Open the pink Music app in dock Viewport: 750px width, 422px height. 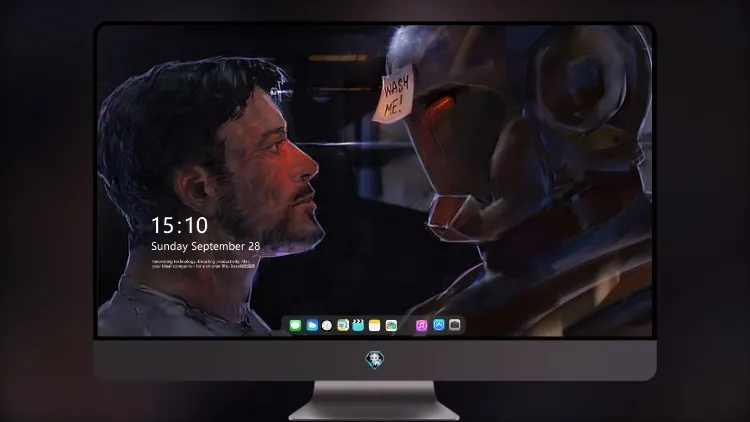pyautogui.click(x=421, y=325)
